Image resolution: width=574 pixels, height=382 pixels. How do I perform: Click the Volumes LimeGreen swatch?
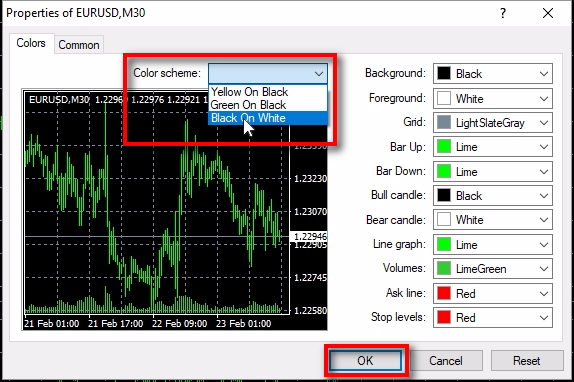pyautogui.click(x=444, y=269)
